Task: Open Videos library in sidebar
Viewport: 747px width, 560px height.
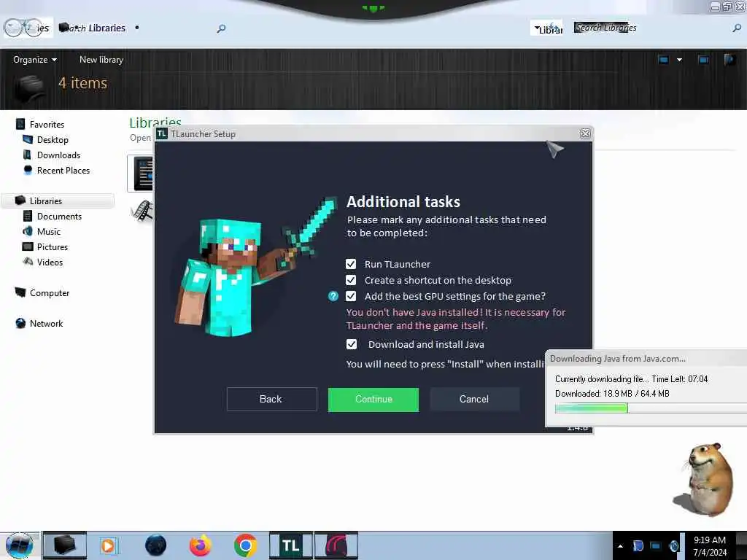Action: tap(50, 262)
